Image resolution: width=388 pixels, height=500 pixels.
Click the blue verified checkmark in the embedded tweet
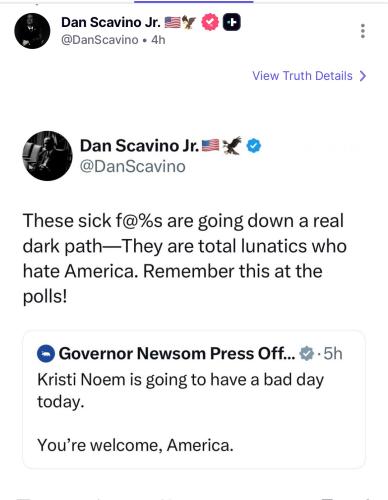pos(254,146)
